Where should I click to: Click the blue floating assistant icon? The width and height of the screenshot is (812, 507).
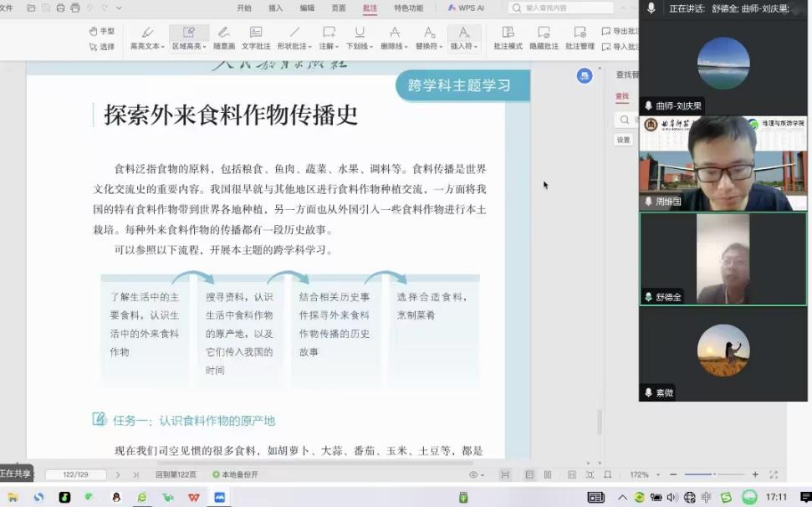click(x=584, y=76)
